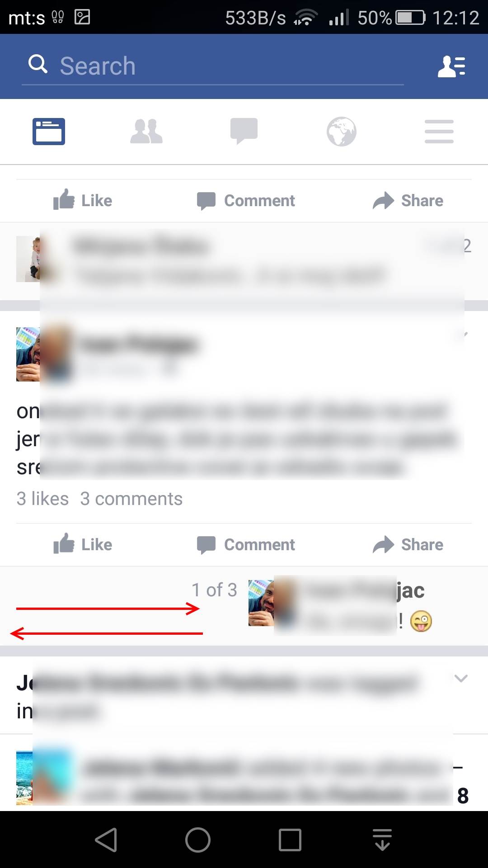Open the 3 comments link
Viewport: 488px width, 868px height.
[x=131, y=499]
